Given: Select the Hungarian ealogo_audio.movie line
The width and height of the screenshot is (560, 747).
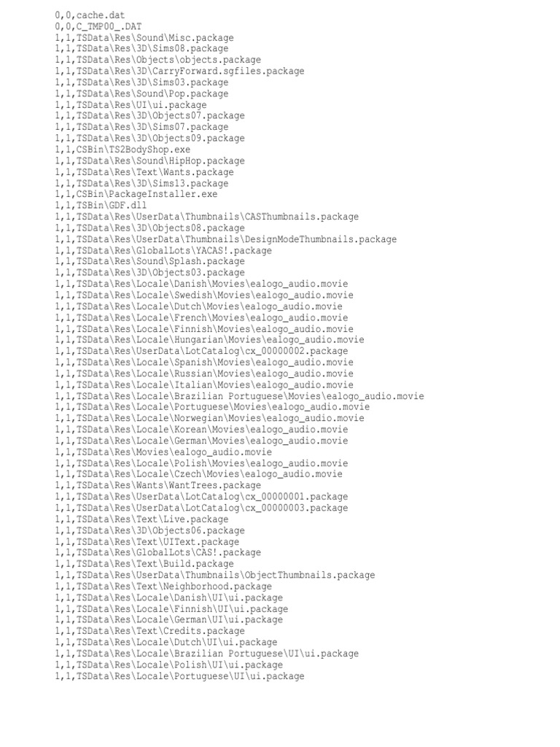Looking at the screenshot, I should 209,340.
